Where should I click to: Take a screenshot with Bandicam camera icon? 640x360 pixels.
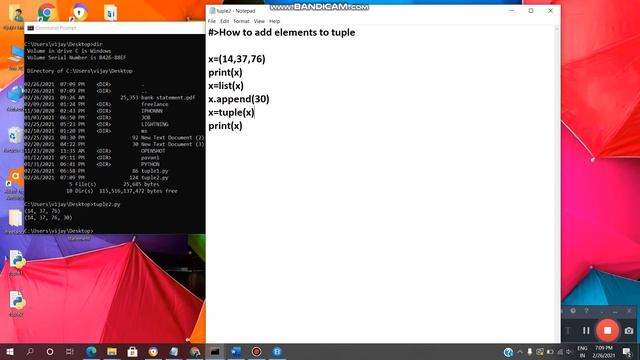[629, 330]
